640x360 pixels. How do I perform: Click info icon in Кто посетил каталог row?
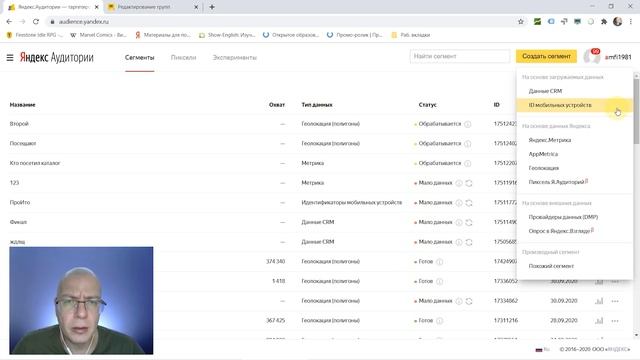(x=468, y=163)
